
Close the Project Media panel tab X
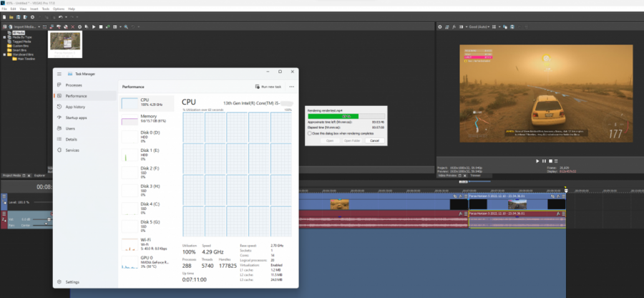(29, 176)
